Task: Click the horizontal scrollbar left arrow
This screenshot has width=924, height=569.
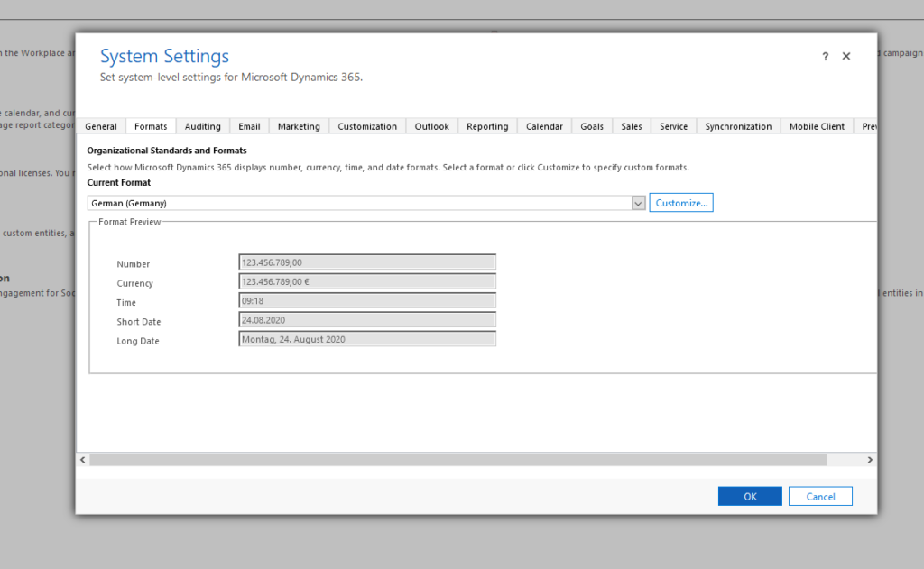Action: click(x=82, y=460)
